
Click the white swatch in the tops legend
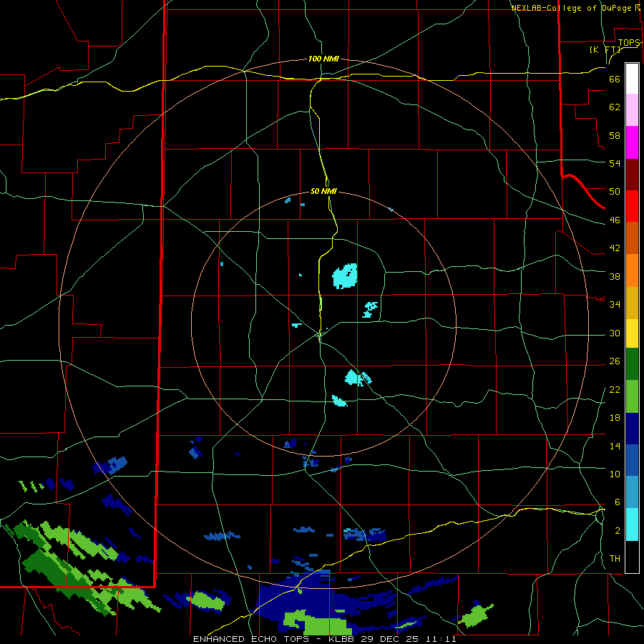(632, 79)
